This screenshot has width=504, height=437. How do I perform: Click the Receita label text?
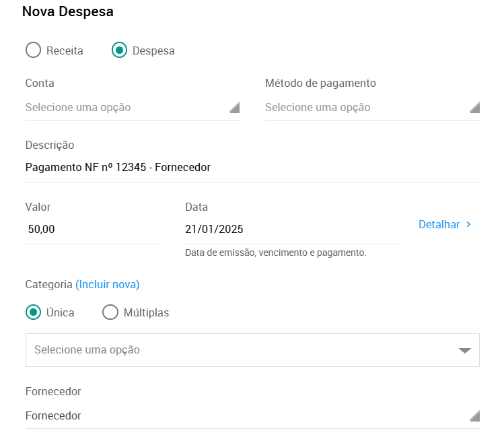(x=65, y=51)
